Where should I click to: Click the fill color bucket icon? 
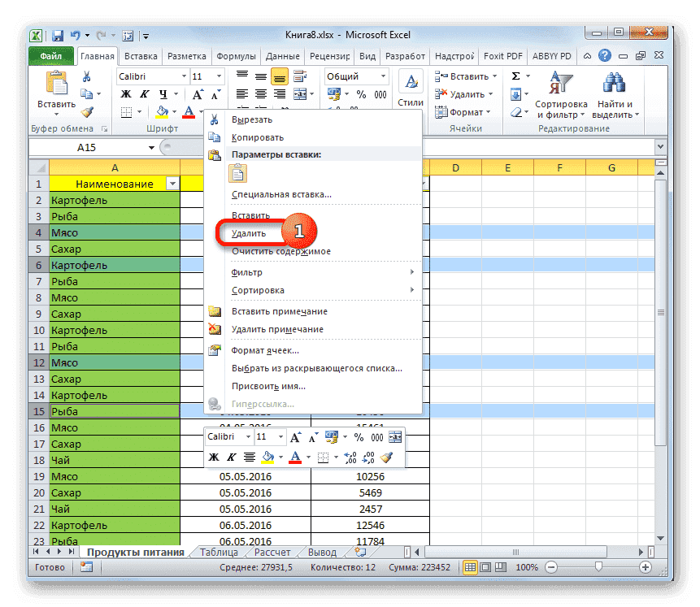(x=161, y=111)
